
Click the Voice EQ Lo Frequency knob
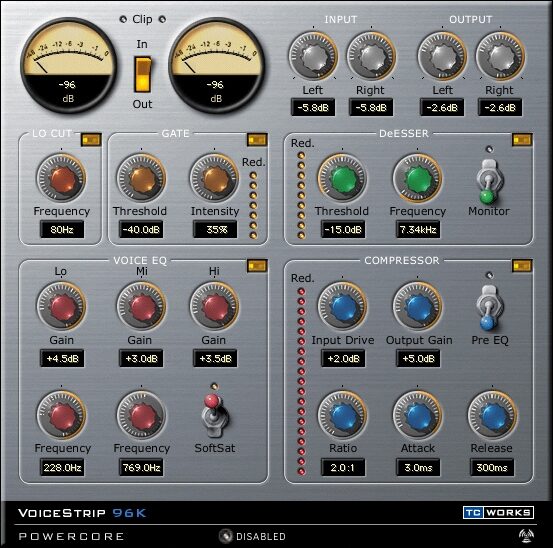point(61,415)
